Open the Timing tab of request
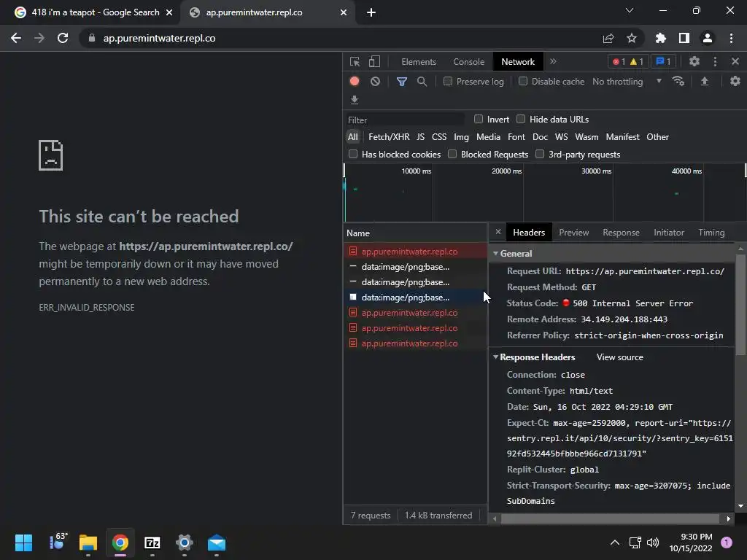747x560 pixels. [x=711, y=233]
